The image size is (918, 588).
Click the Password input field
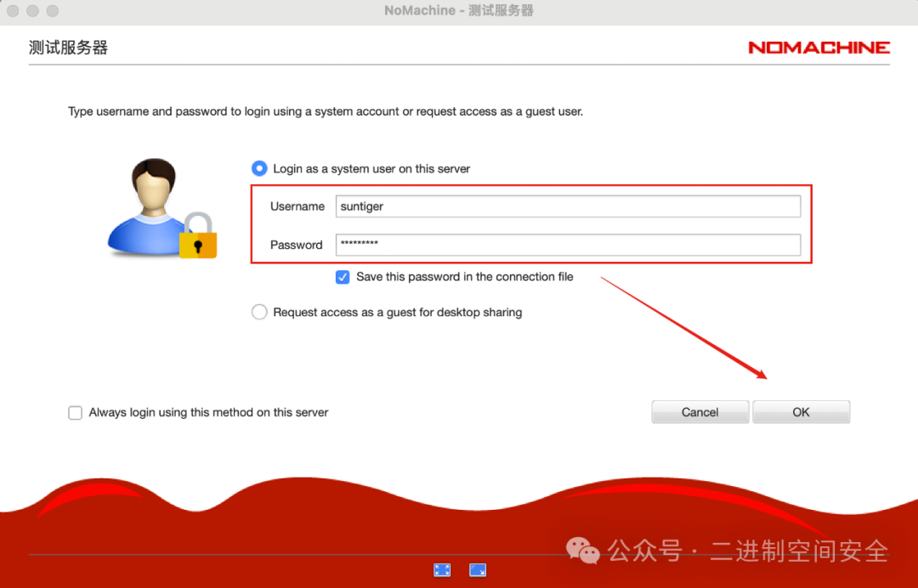pos(568,245)
